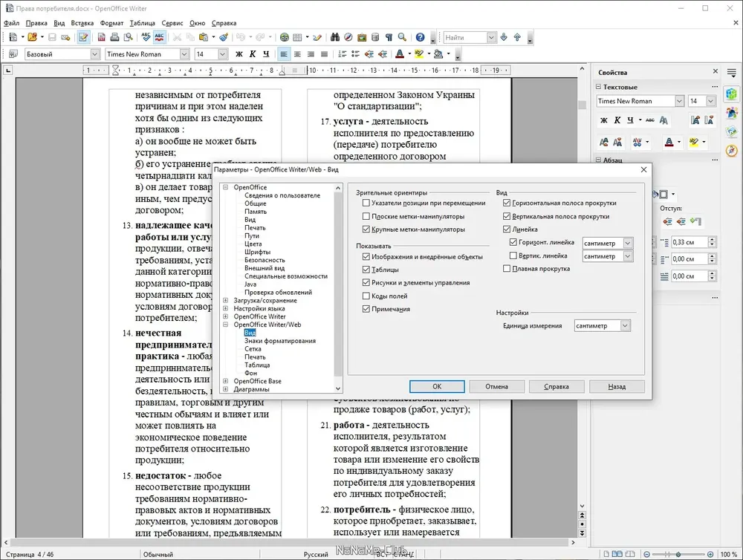Enable the Плавная прокрутка checkbox

coord(507,269)
